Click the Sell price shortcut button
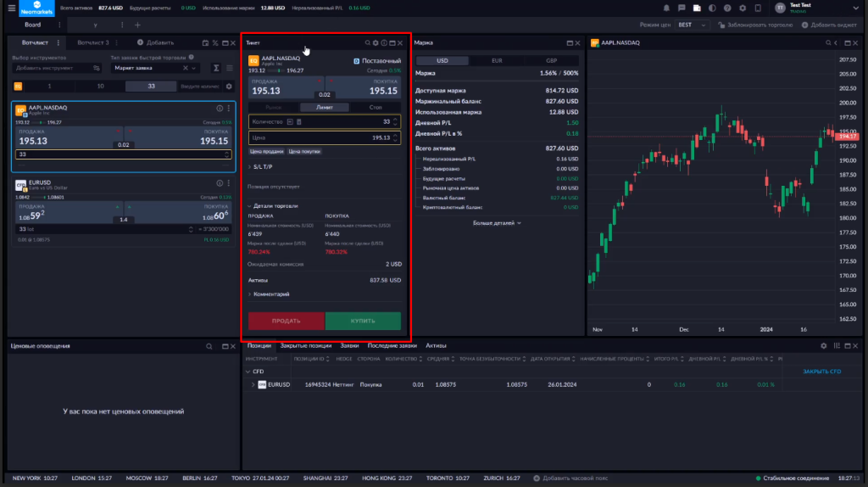Screen dimensions: 868x487 [x=266, y=151]
